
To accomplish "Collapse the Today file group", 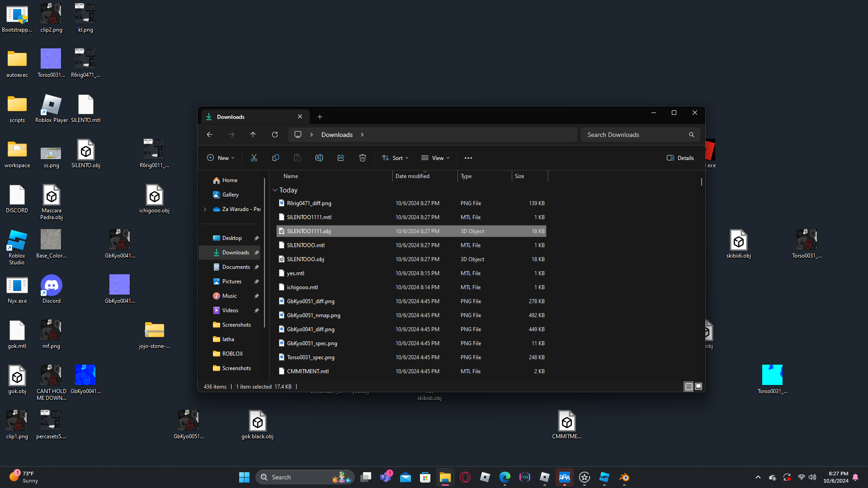I will coord(275,190).
